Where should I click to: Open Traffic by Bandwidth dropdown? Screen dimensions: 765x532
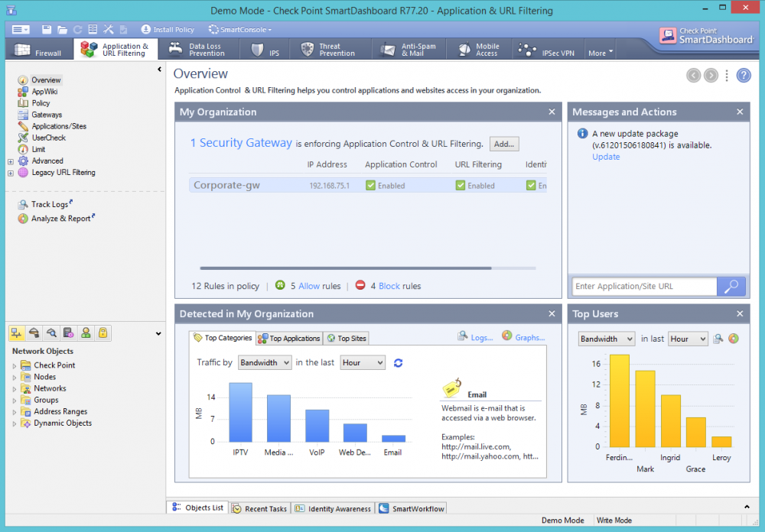pos(265,363)
